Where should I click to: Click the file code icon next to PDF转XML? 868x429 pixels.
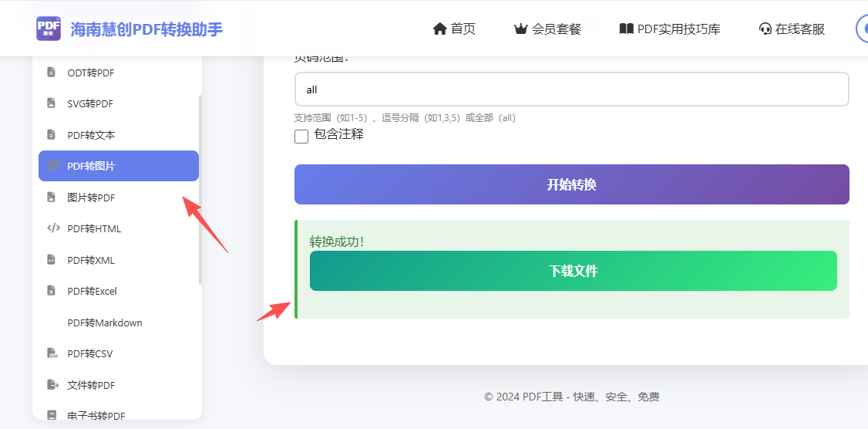point(52,259)
